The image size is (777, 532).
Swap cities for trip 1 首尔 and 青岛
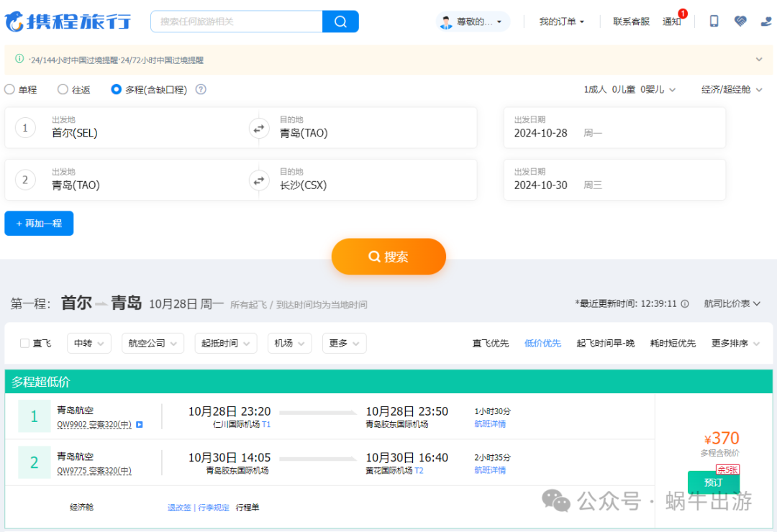coord(259,128)
